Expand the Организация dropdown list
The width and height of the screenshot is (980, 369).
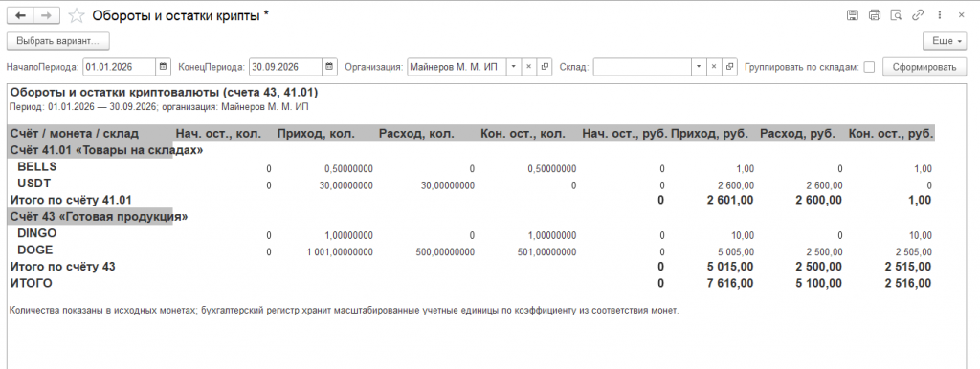[513, 67]
